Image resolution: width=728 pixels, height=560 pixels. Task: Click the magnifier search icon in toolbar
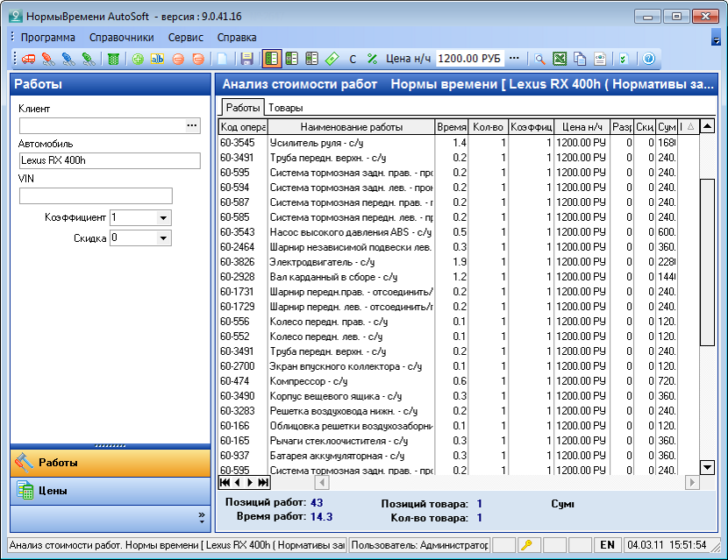(x=540, y=59)
